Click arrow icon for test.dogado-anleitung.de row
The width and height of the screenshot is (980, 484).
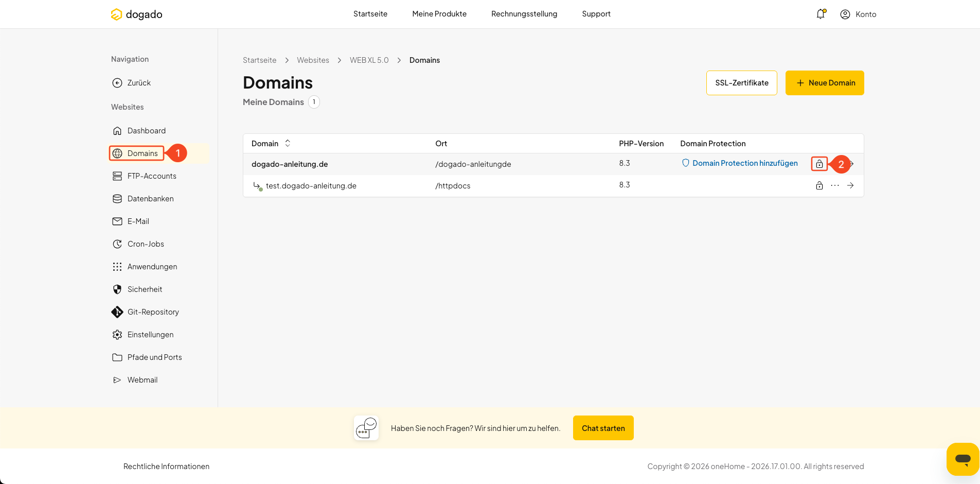pos(850,185)
